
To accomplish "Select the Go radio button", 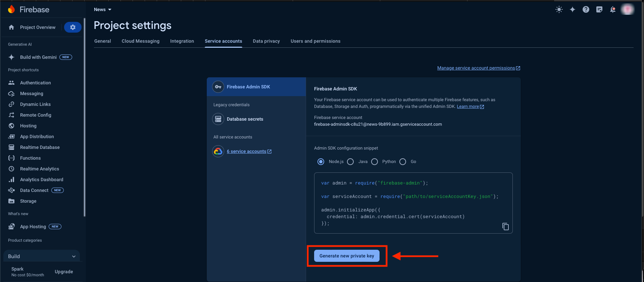I will click(403, 162).
